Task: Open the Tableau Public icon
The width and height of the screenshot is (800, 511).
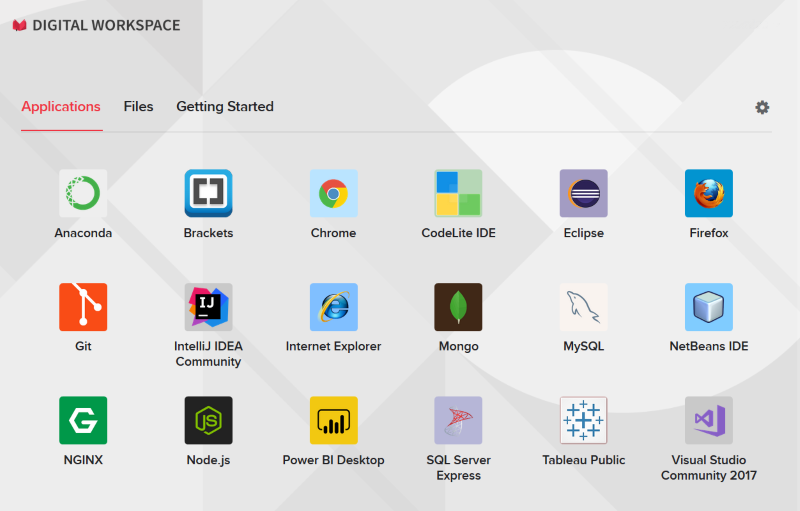Action: coord(584,420)
